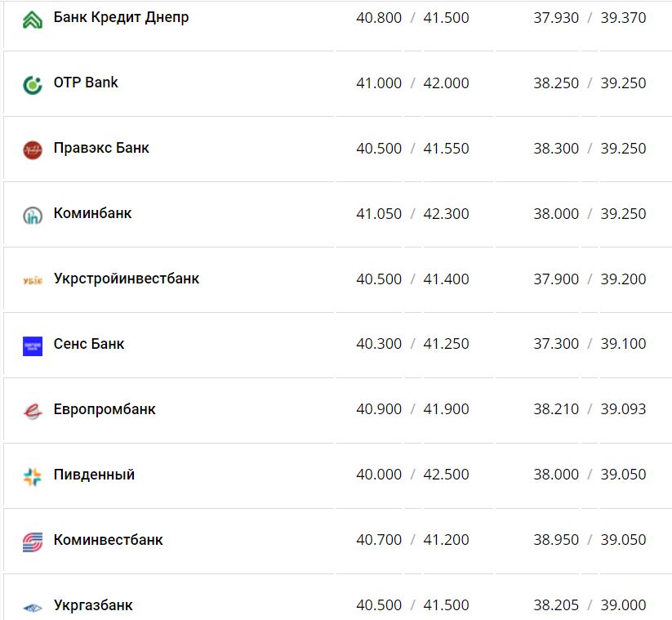Click the Пивденный bank logo icon
The width and height of the screenshot is (672, 620).
point(32,476)
